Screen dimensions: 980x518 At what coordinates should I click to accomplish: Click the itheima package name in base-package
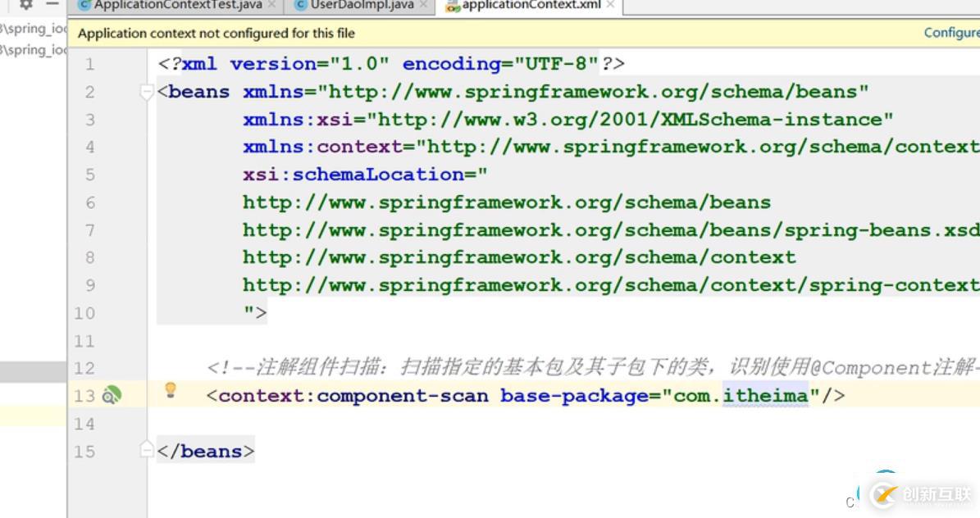point(765,396)
